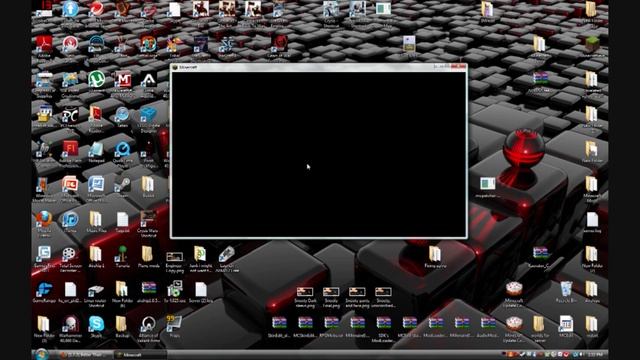Launch Fraps from the desktop
This screenshot has height=360, width=640.
click(174, 323)
